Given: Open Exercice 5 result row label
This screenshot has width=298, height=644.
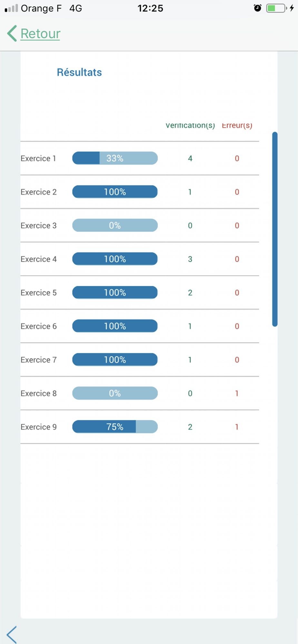Looking at the screenshot, I should coord(39,293).
